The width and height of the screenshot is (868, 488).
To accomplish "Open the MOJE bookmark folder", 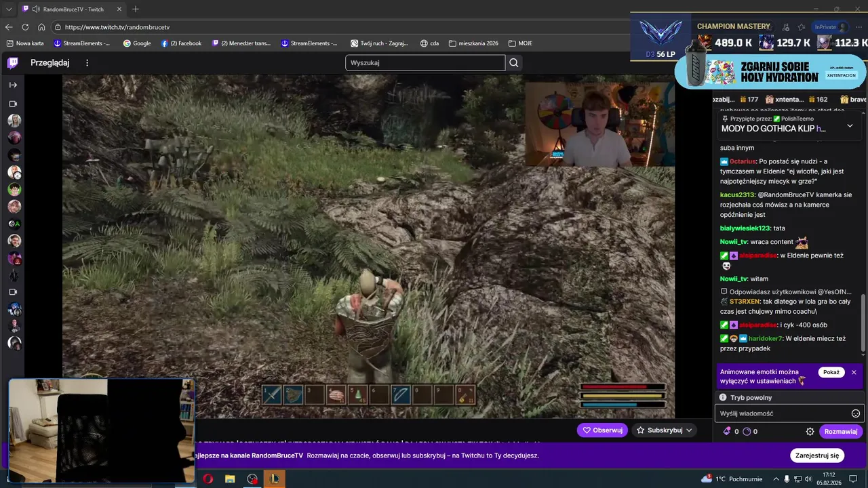I will [519, 43].
